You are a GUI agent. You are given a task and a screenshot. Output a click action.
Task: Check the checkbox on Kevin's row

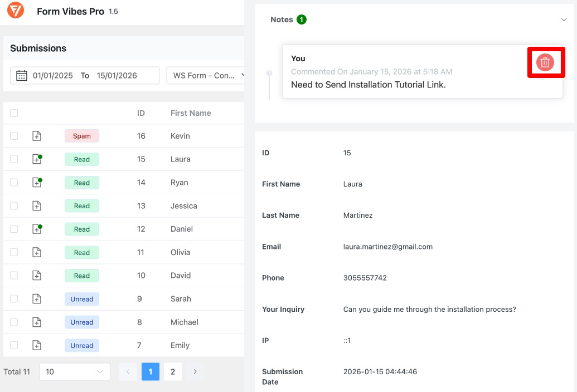tap(14, 135)
